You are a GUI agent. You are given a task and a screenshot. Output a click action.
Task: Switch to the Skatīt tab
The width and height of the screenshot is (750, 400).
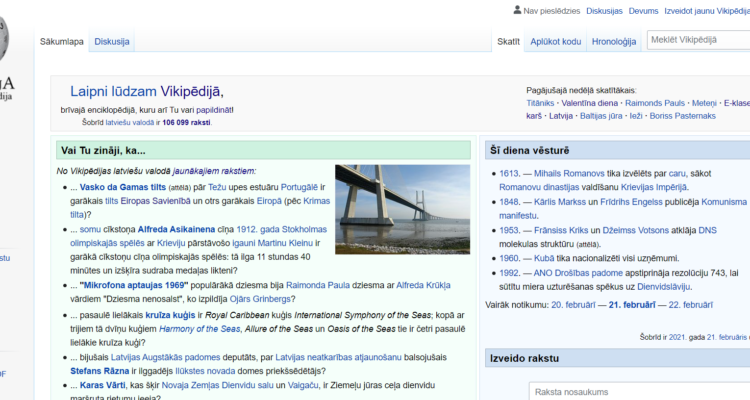point(508,42)
